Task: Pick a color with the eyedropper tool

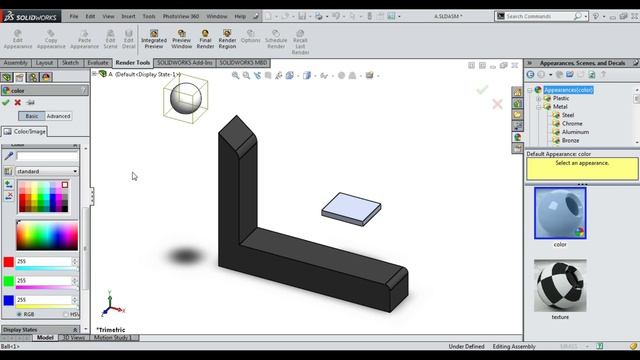Action: (9, 156)
